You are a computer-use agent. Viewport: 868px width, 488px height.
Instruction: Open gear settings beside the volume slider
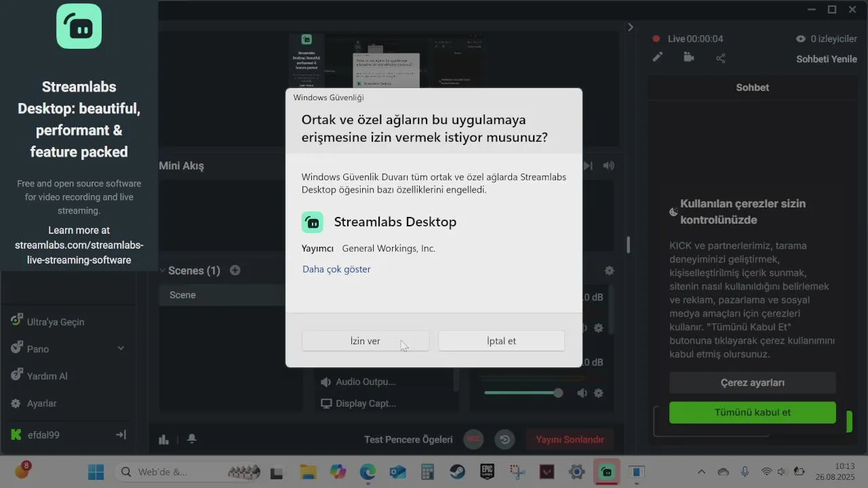click(598, 393)
